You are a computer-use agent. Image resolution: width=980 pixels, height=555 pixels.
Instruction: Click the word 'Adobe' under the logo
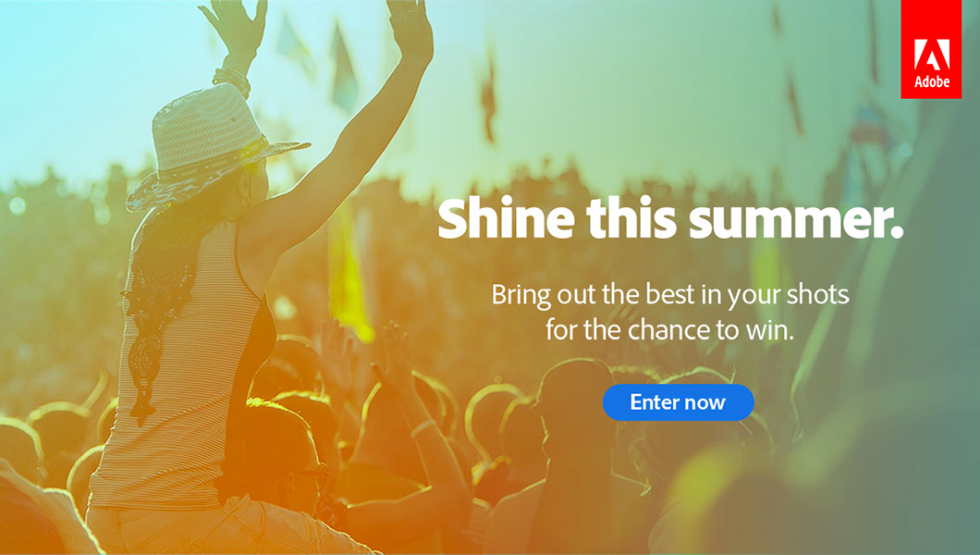click(932, 82)
